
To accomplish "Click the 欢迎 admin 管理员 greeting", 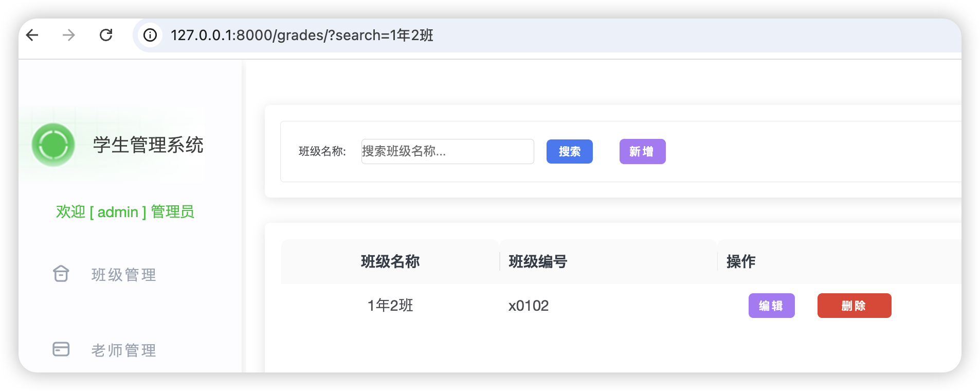I will coord(125,211).
